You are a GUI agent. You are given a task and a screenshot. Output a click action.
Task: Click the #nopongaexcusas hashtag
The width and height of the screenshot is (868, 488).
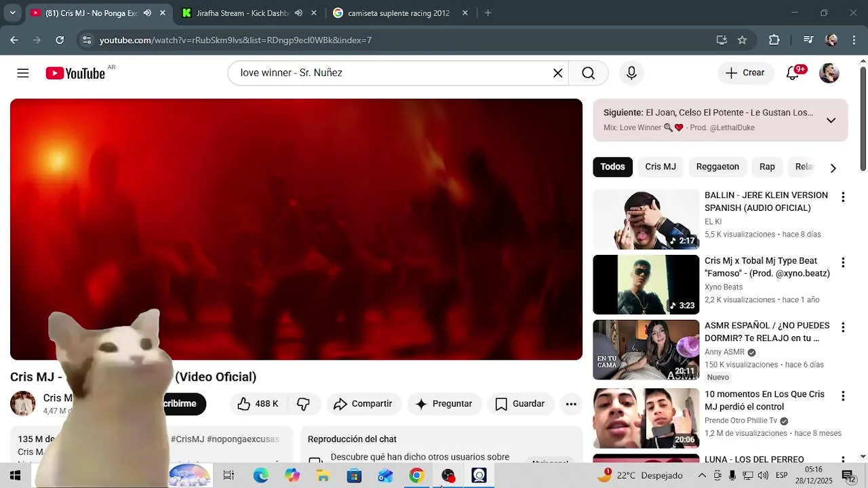click(243, 439)
